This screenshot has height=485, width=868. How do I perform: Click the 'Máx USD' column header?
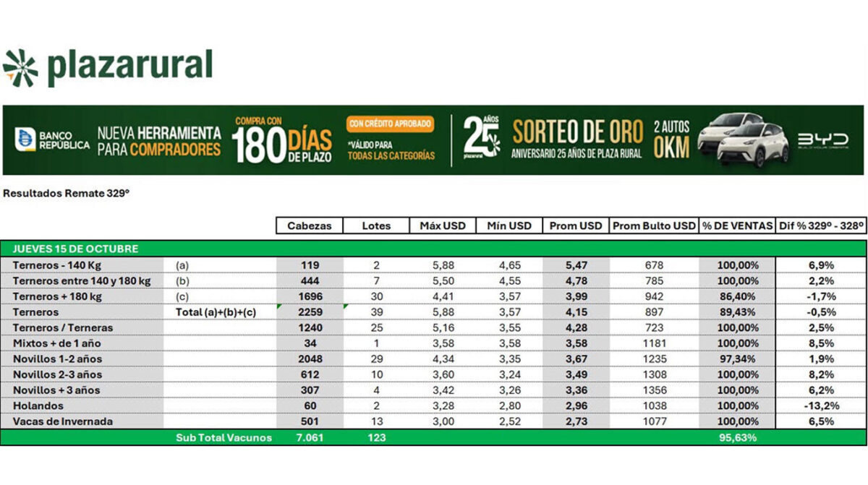pos(443,226)
